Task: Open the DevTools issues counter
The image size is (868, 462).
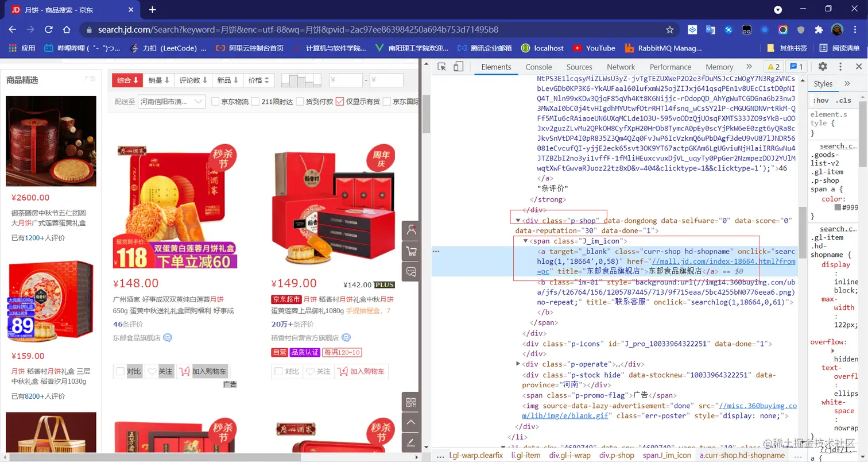Action: (796, 67)
